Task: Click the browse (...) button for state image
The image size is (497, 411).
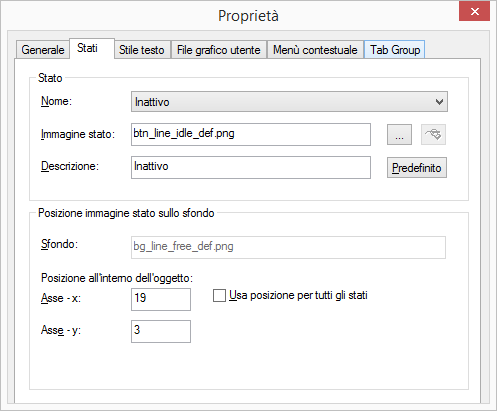Action: click(399, 135)
